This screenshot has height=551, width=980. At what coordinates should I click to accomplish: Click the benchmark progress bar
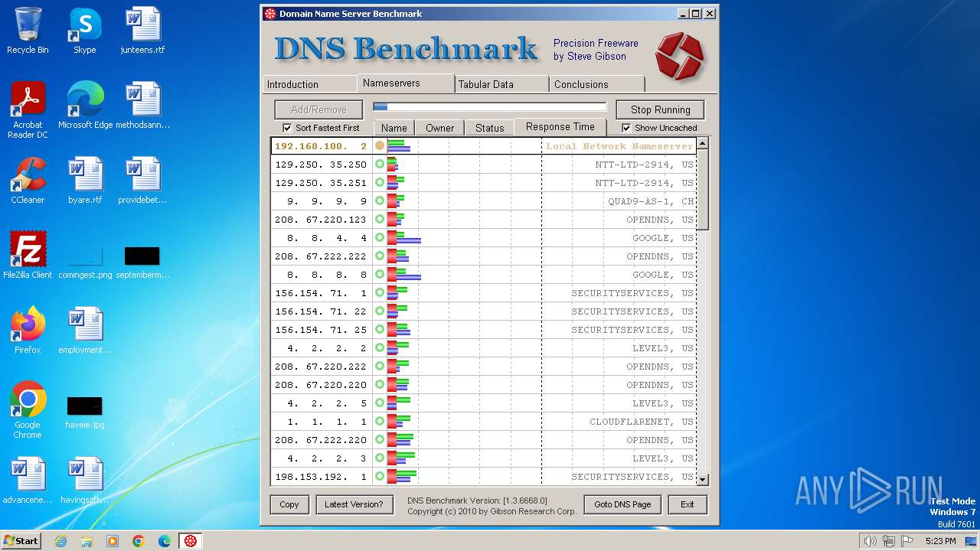(x=490, y=107)
